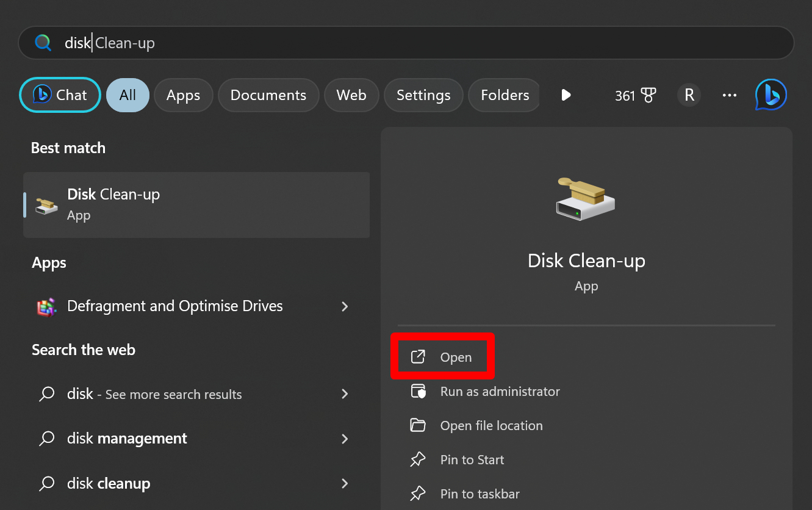Choose Pin to taskbar

pyautogui.click(x=480, y=494)
